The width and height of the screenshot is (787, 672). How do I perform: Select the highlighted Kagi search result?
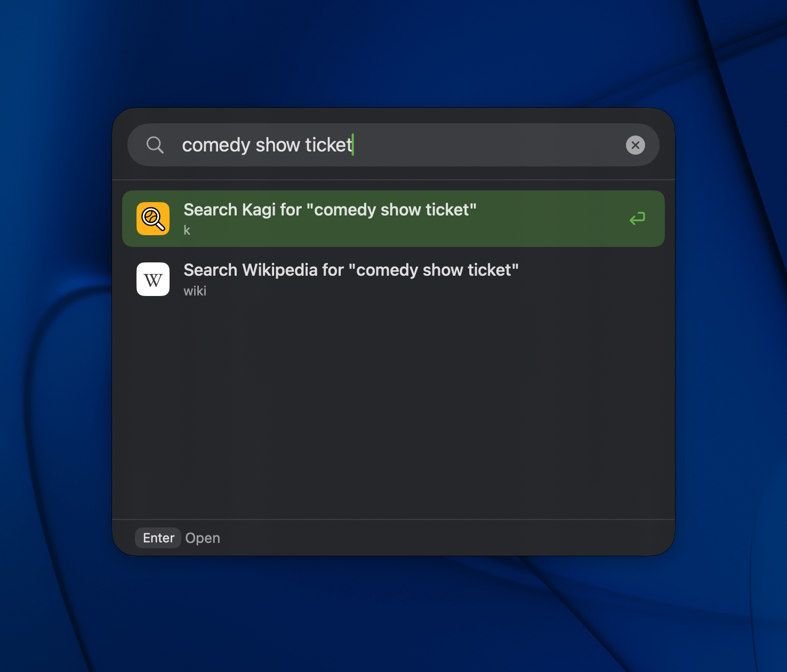[x=373, y=219]
